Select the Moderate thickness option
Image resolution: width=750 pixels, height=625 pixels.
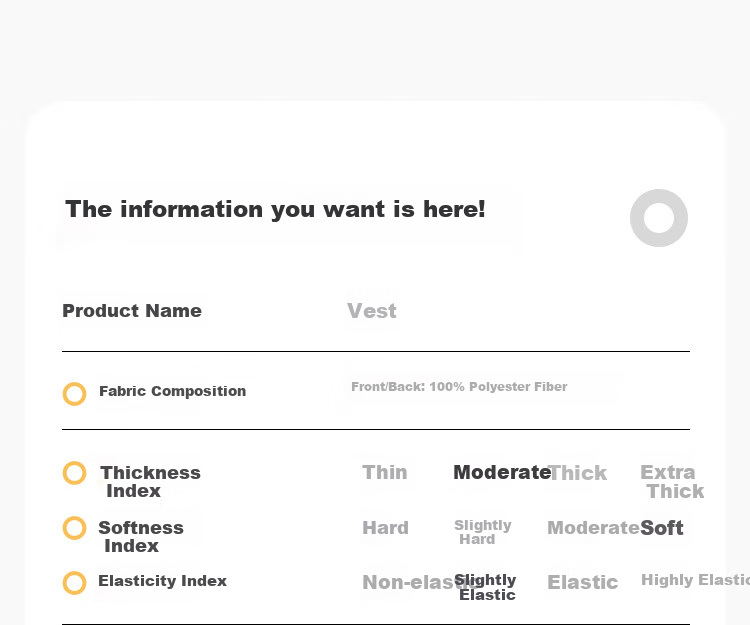coord(502,472)
